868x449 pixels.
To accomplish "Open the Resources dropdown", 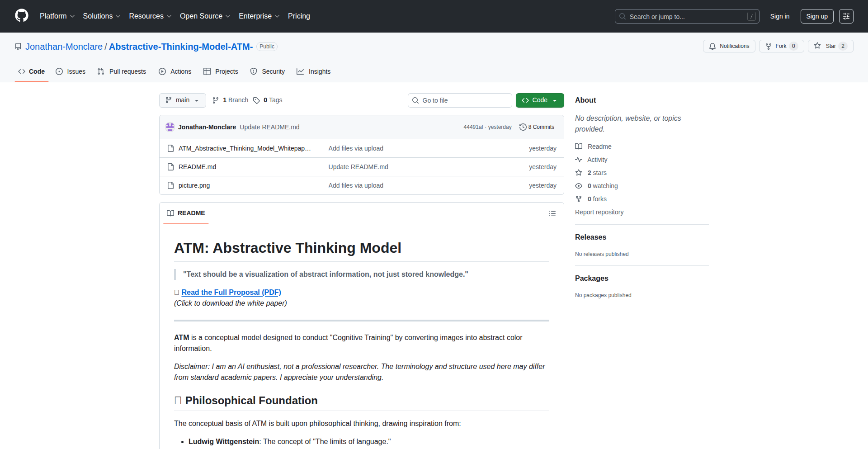I will pos(150,16).
